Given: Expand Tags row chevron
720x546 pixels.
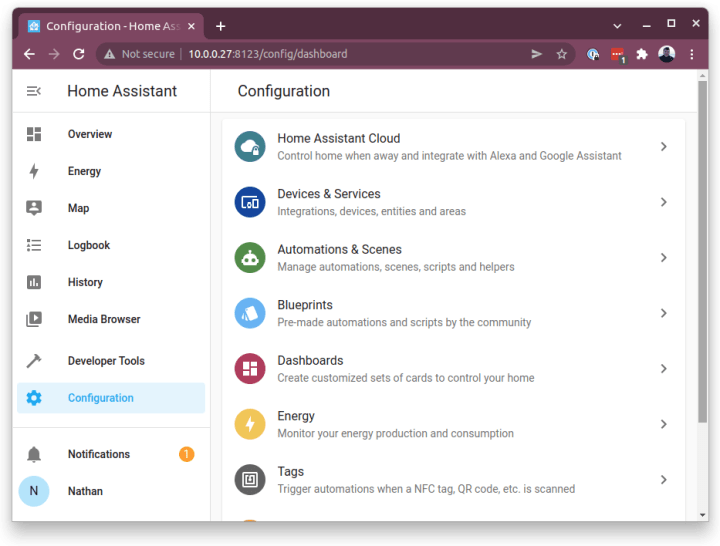Looking at the screenshot, I should pyautogui.click(x=664, y=479).
